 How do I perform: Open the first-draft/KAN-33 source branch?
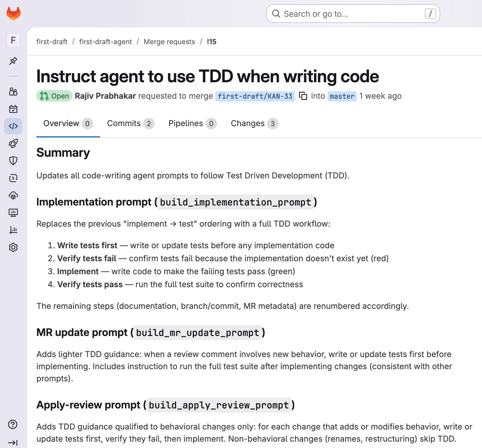pos(255,96)
